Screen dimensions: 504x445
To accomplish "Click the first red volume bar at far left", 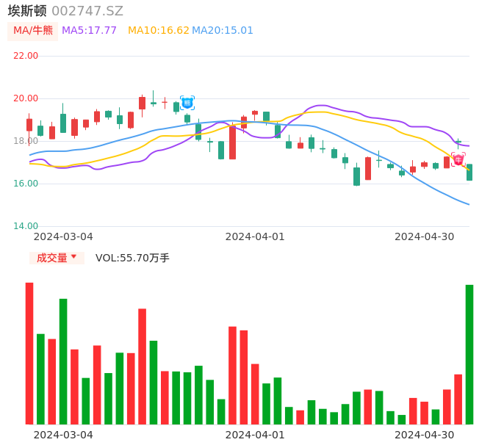I will pos(29,353).
